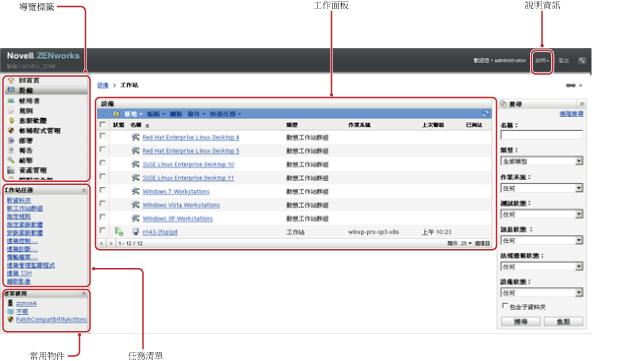Click the workstation computer icon beside n143 device

click(x=135, y=232)
